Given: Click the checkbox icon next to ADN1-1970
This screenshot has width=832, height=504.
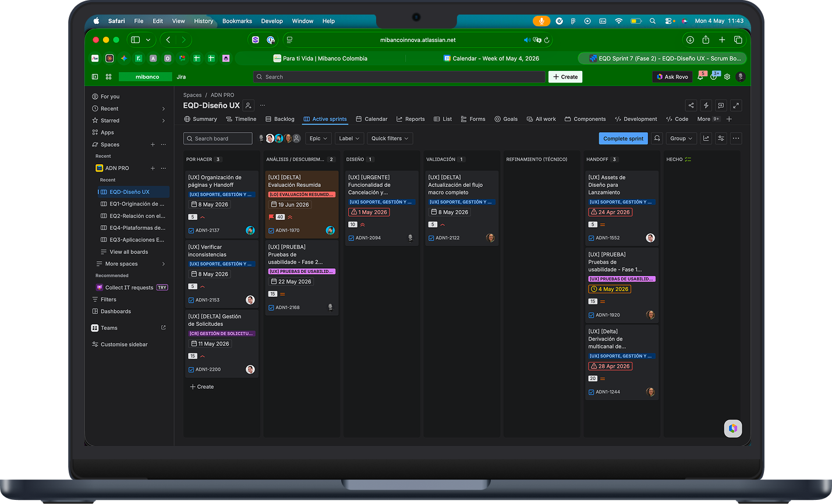Looking at the screenshot, I should [271, 230].
